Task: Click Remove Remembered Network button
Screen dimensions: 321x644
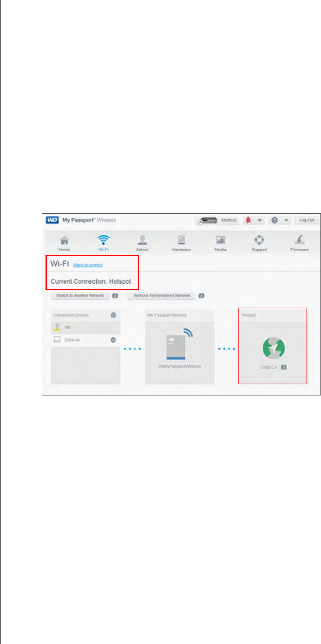Action: [x=162, y=296]
